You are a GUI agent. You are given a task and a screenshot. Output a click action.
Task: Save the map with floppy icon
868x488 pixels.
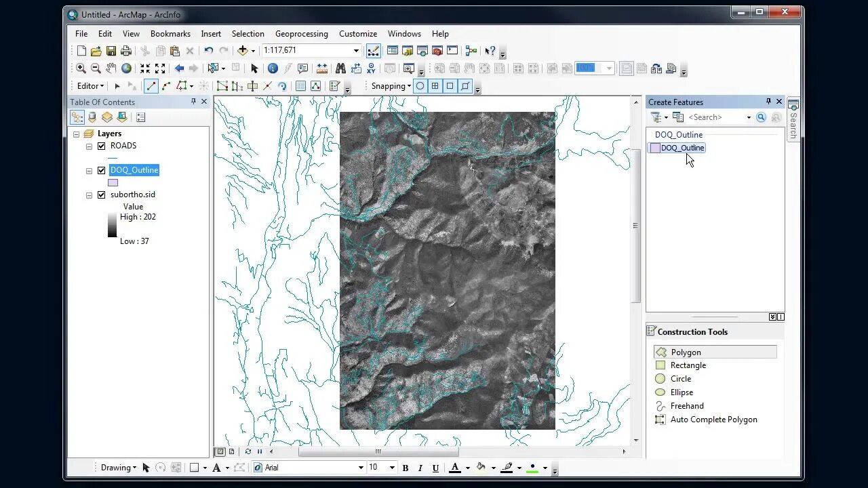(x=111, y=51)
